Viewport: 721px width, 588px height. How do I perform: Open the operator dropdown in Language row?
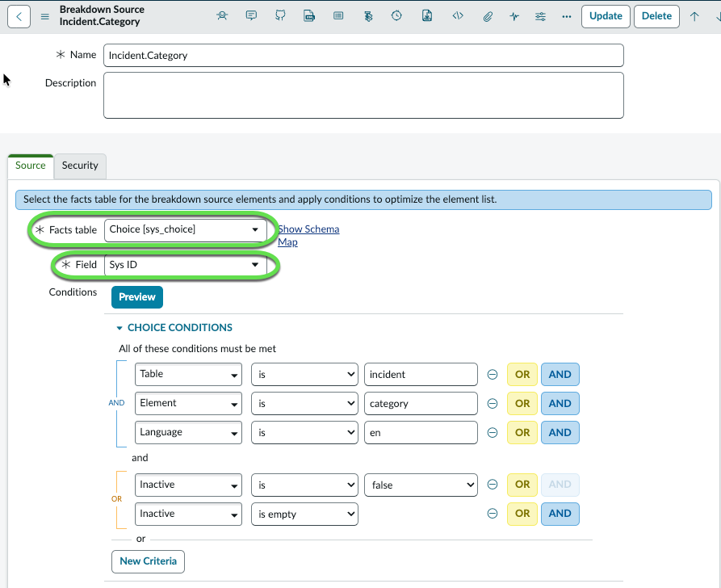tap(304, 432)
